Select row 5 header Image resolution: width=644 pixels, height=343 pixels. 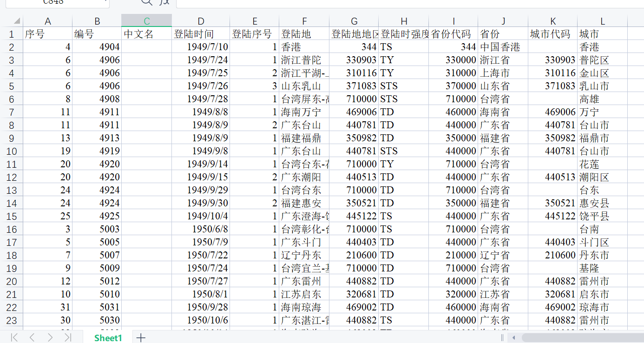tap(12, 86)
